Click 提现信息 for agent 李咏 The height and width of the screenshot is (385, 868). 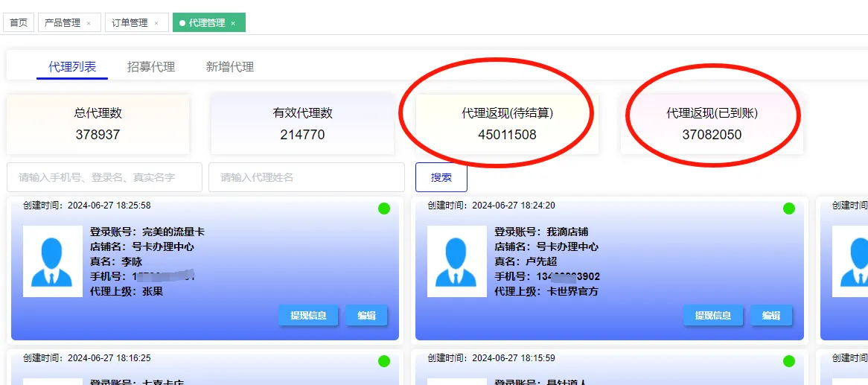click(308, 316)
